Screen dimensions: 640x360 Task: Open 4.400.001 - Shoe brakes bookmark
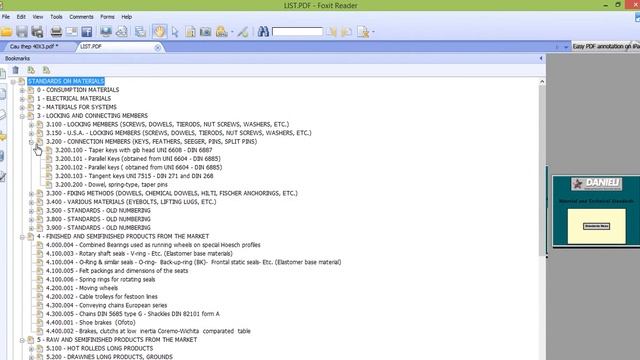click(91, 322)
